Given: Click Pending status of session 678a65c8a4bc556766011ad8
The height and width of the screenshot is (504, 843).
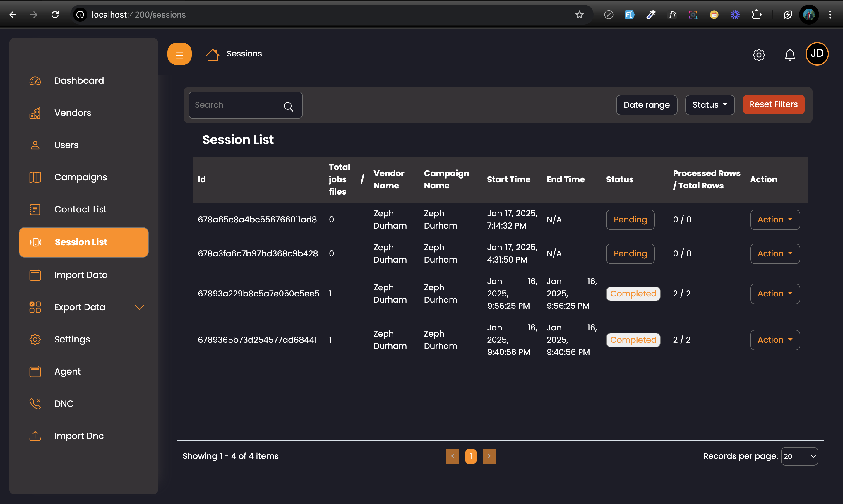Looking at the screenshot, I should (x=630, y=220).
